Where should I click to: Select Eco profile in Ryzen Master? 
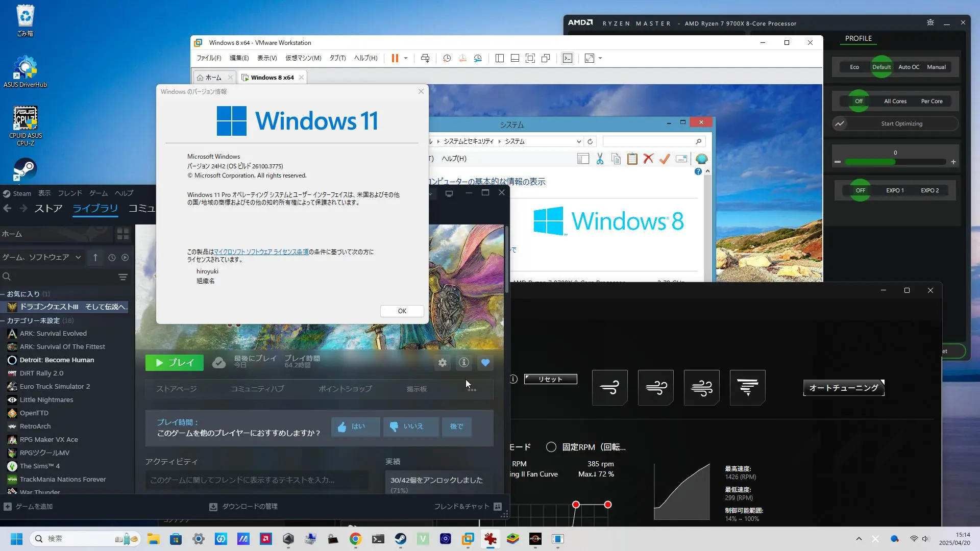(854, 67)
